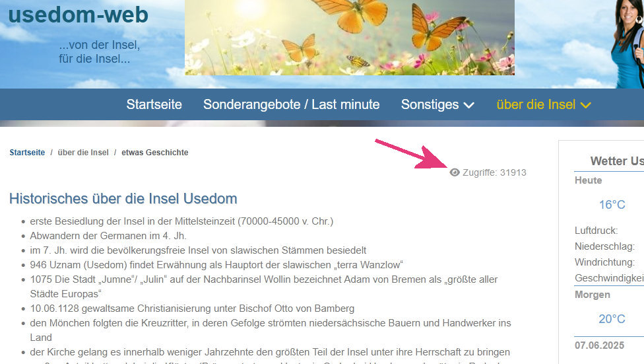Click the usedom-web site logo
Viewport: 644px width, 364px height.
tap(78, 15)
